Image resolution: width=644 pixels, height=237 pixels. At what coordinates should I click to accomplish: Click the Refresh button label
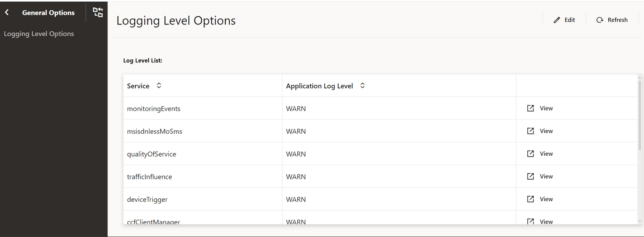[617, 20]
